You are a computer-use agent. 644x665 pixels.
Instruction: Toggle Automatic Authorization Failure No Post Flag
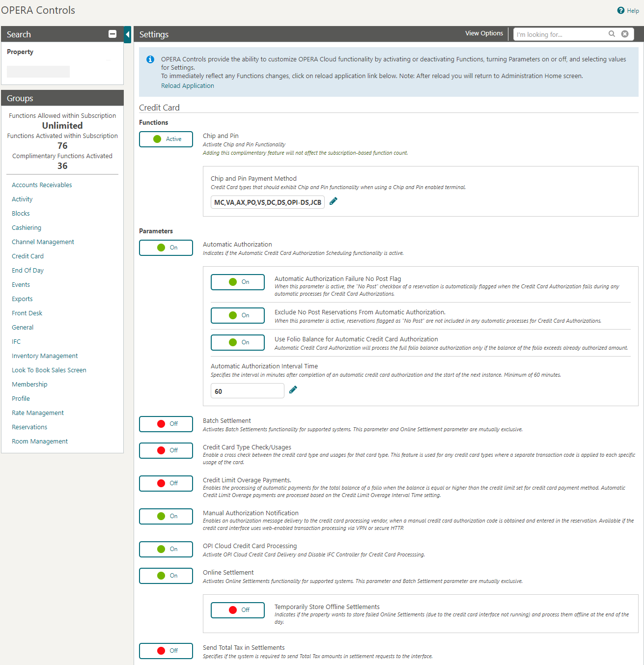pyautogui.click(x=238, y=282)
